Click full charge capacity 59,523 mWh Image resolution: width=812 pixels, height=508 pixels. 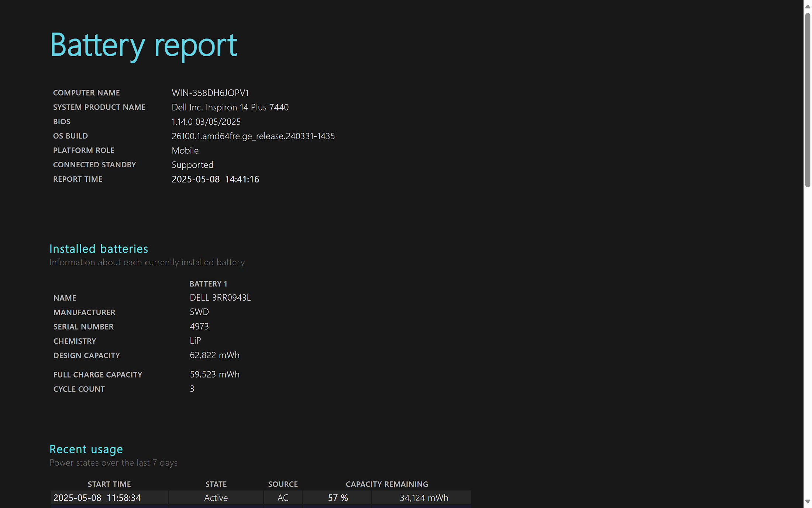[x=214, y=374]
